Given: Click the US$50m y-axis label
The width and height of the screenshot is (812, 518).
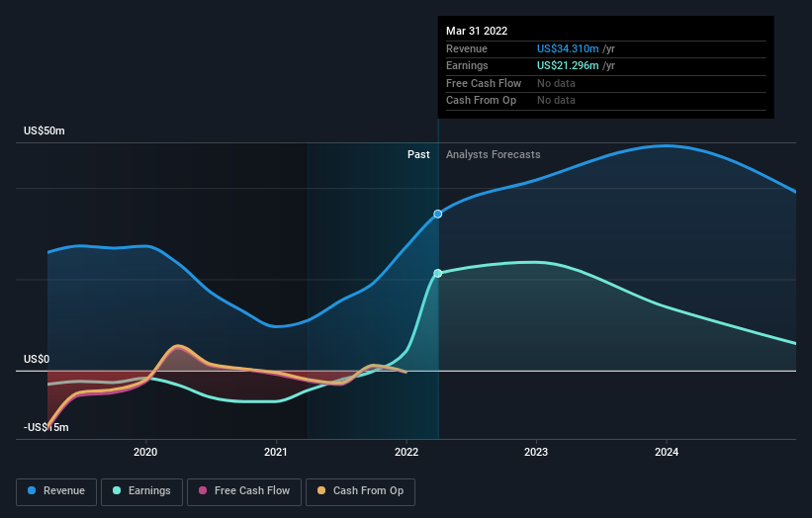Looking at the screenshot, I should [45, 130].
